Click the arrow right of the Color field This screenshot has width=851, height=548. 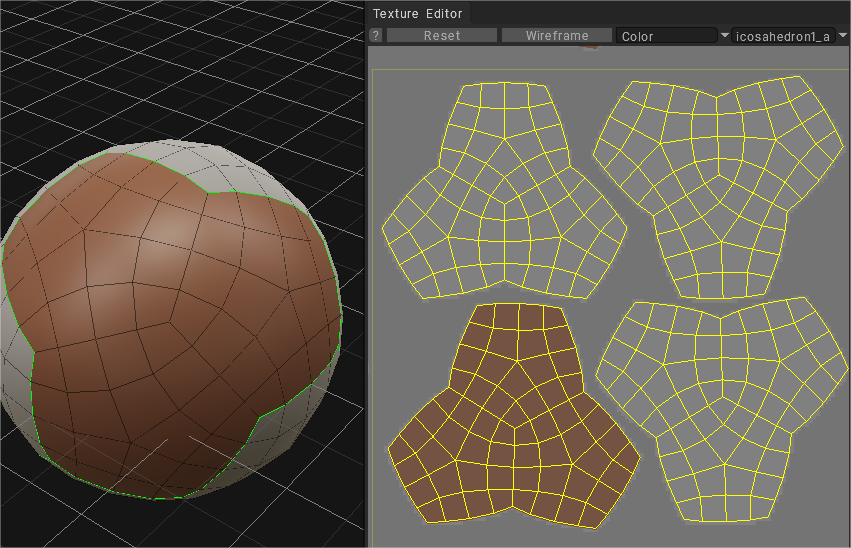[x=725, y=36]
